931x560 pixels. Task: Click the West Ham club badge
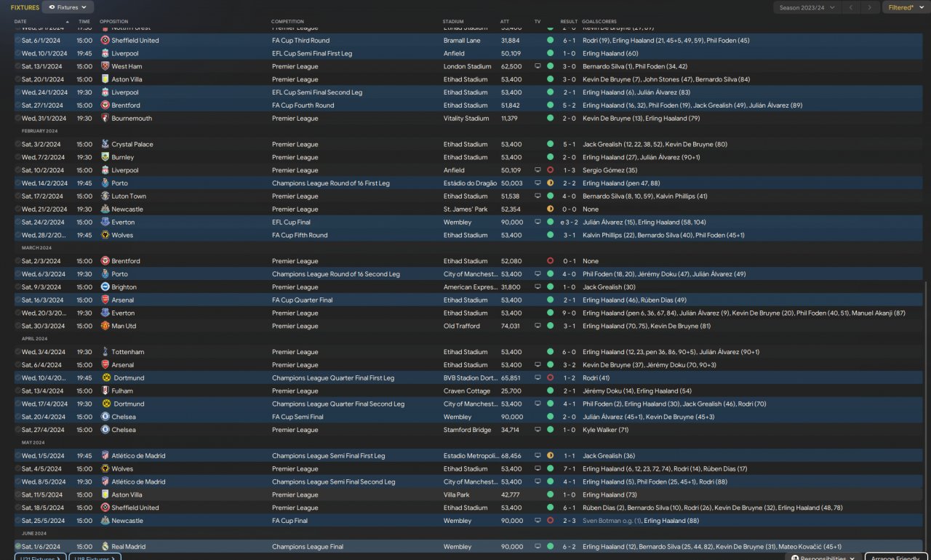click(x=105, y=67)
